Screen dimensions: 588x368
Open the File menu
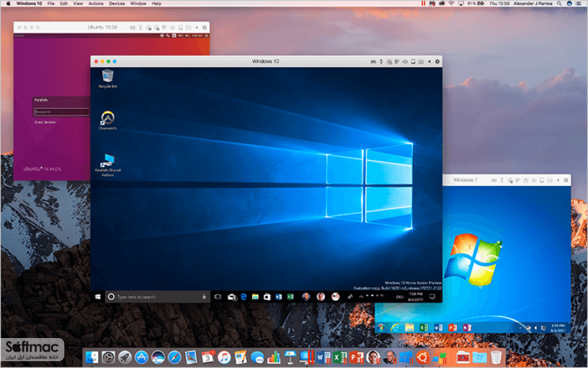[x=51, y=3]
